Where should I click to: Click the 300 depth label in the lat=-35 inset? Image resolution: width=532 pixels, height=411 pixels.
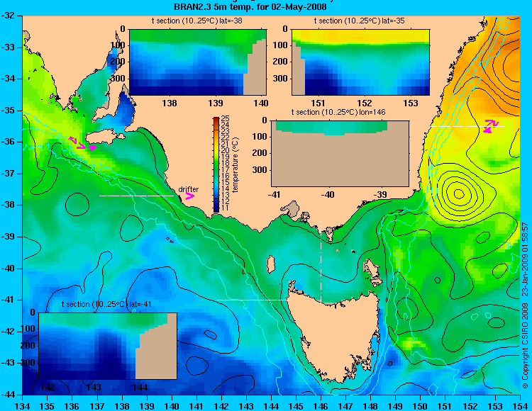[280, 79]
